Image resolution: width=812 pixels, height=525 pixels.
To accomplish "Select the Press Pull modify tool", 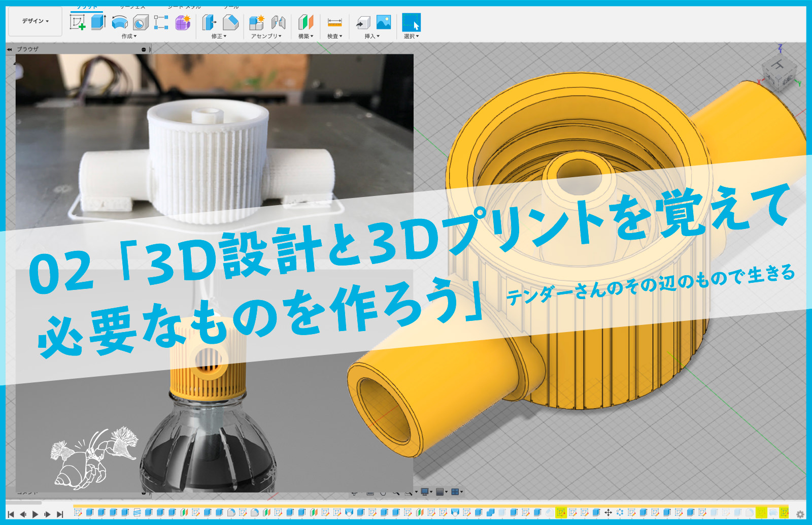I will tap(209, 22).
